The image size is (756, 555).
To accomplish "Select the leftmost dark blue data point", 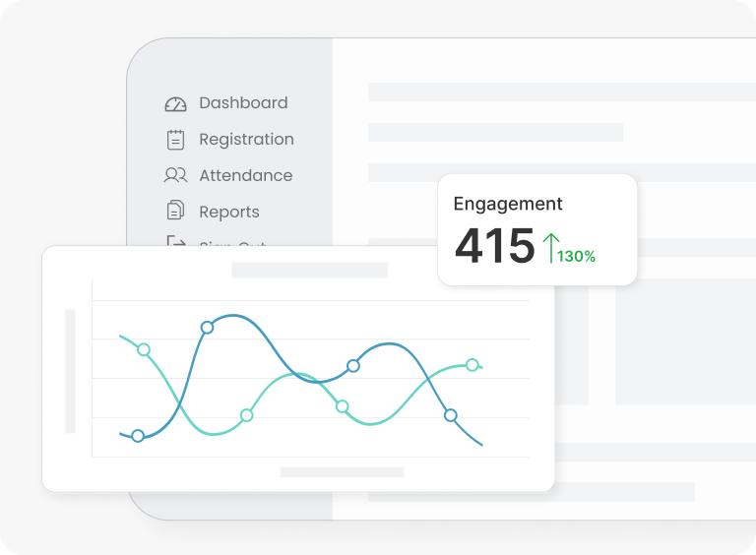I will [x=138, y=436].
